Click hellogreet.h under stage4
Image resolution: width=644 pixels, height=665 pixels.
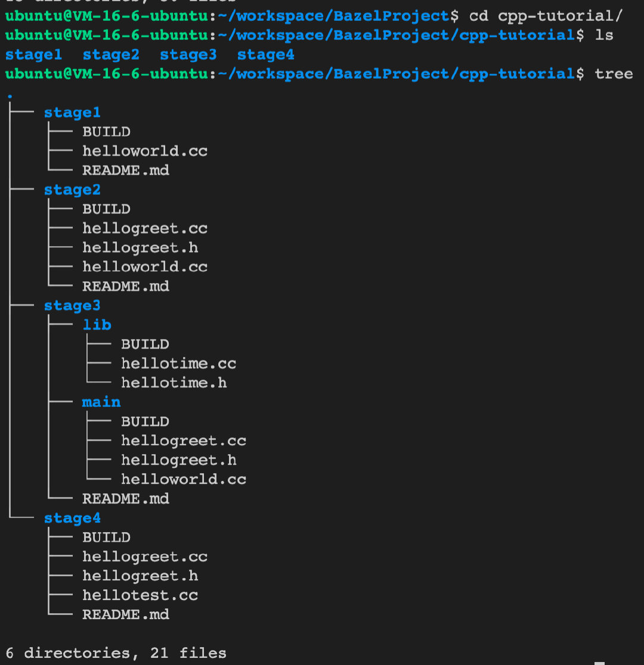[x=140, y=576]
